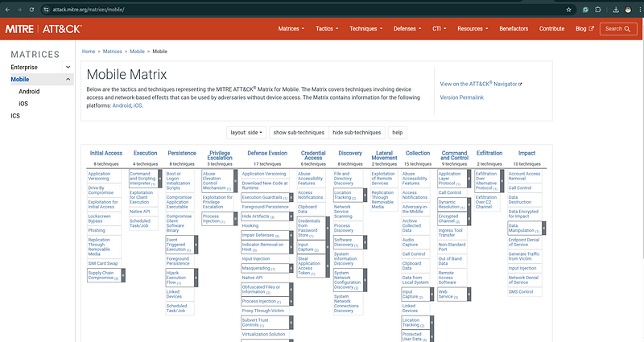Open the Tactics dropdown menu
644x342 pixels.
(327, 29)
